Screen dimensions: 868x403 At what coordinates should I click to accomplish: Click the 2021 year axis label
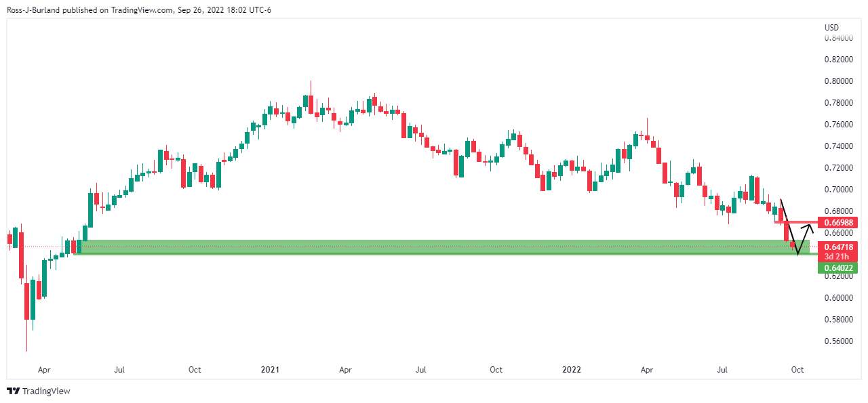point(270,370)
